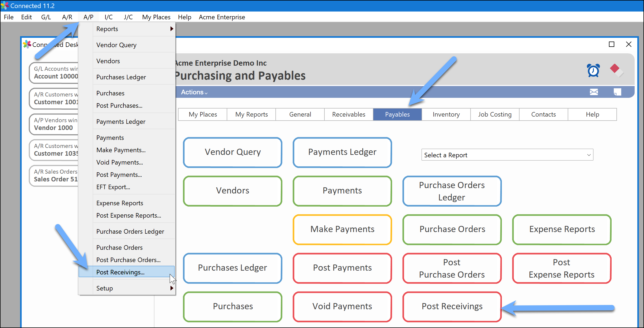Click the Connected Desktop window logo icon
Viewport: 644px width, 328px height.
[27, 44]
